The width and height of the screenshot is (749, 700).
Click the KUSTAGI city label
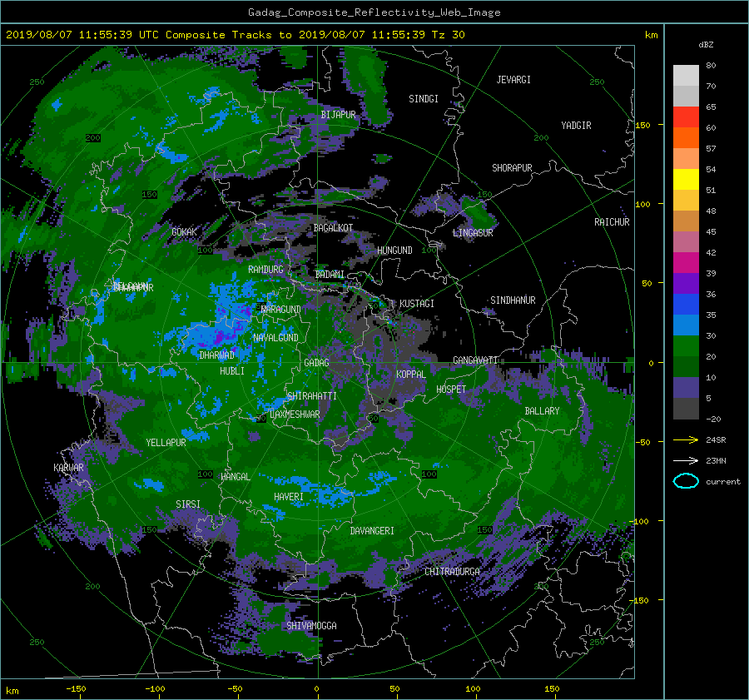417,304
